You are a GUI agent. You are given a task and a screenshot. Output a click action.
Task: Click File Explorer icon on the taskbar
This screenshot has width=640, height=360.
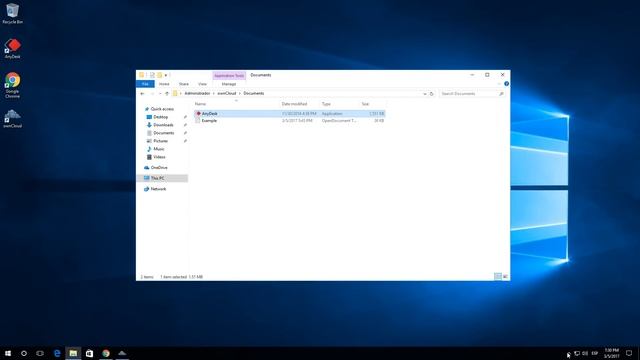[x=73, y=353]
